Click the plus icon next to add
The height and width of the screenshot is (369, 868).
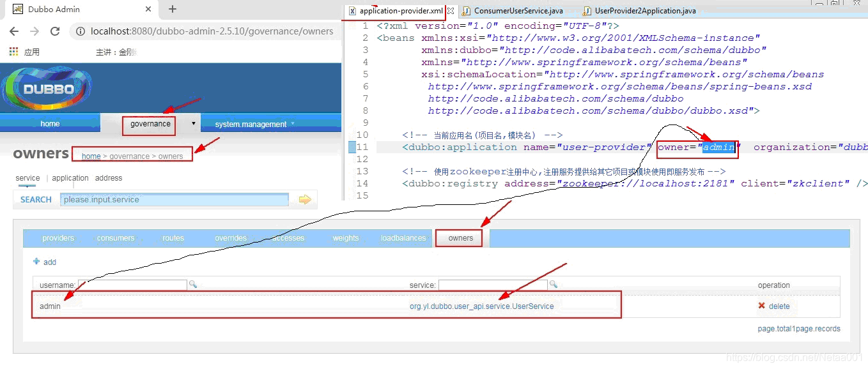tap(36, 262)
